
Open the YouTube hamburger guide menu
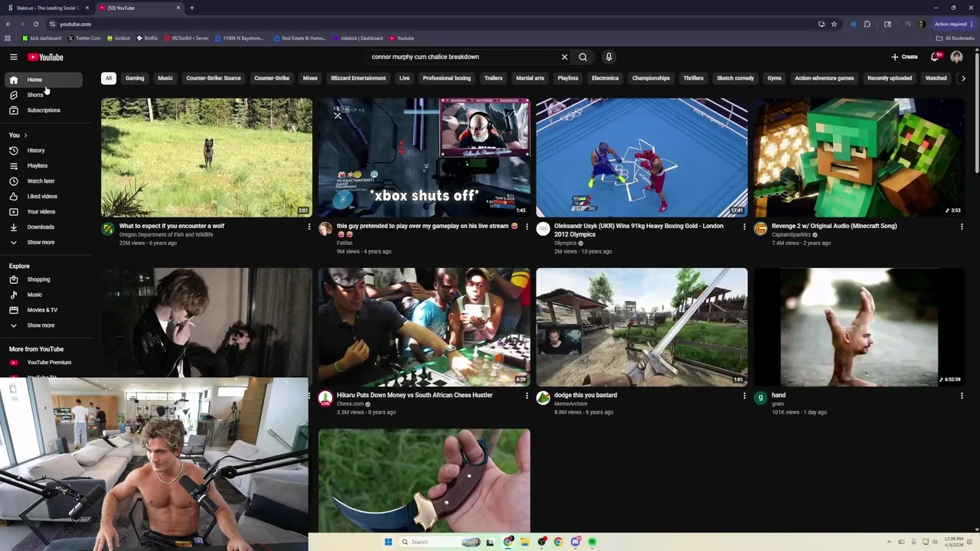(14, 57)
